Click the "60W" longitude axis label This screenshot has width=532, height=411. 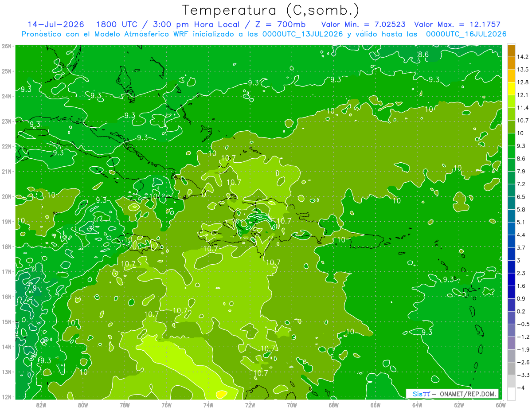pos(501,405)
